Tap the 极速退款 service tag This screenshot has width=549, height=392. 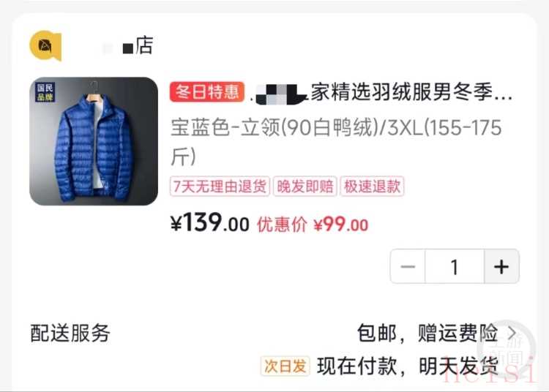click(x=372, y=186)
